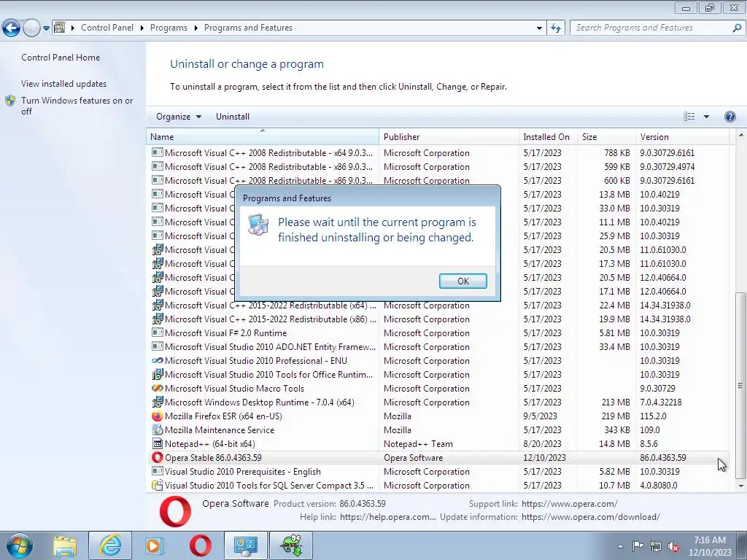Select Control Panel breadcrumb in address bar
The height and width of the screenshot is (560, 747).
pyautogui.click(x=107, y=28)
